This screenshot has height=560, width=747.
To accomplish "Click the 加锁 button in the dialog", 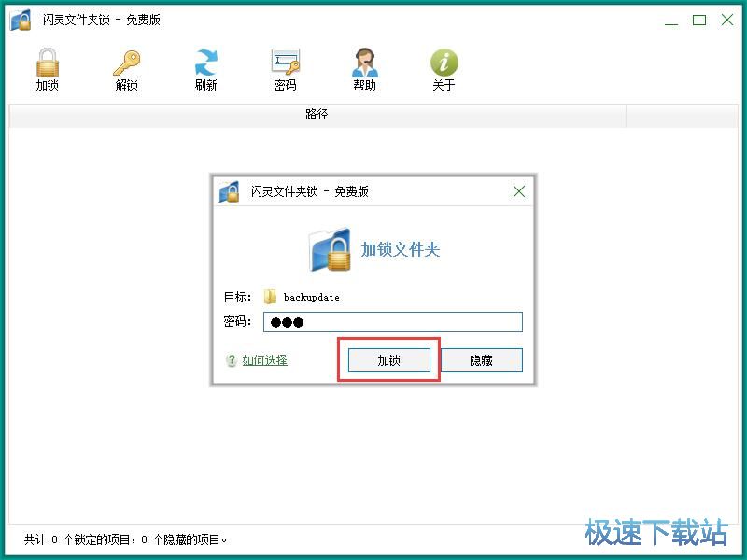I will pyautogui.click(x=389, y=360).
